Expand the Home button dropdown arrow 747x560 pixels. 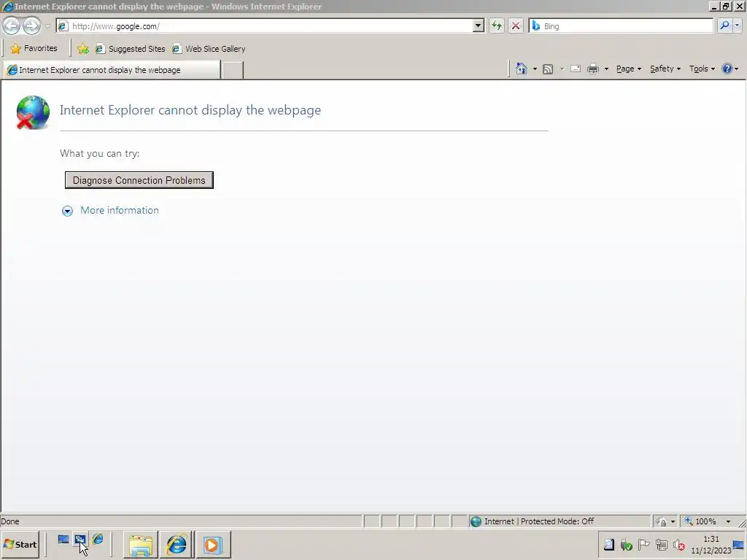pyautogui.click(x=535, y=69)
